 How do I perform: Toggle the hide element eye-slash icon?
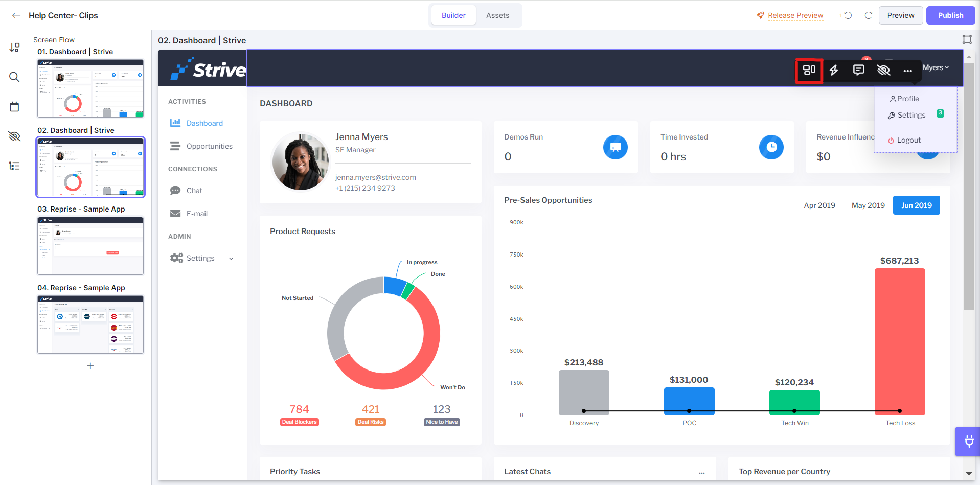click(883, 71)
